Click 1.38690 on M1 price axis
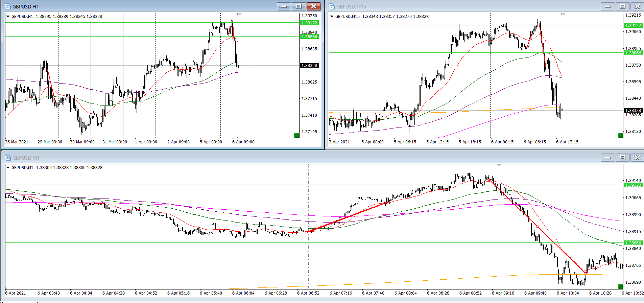Screen dimensions: 644x303 [633, 282]
